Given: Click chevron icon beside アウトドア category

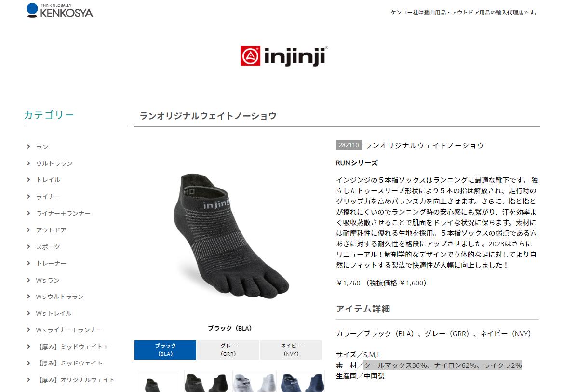Looking at the screenshot, I should point(28,230).
